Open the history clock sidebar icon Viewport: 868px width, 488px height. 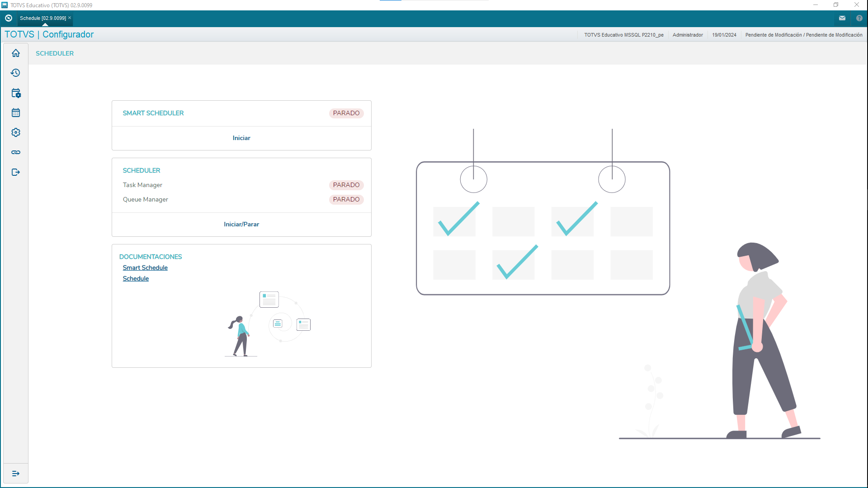(16, 73)
